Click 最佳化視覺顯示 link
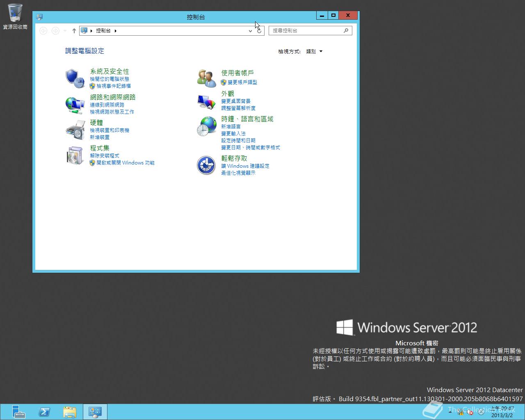Screen dimensions: 525x420 tap(238, 173)
